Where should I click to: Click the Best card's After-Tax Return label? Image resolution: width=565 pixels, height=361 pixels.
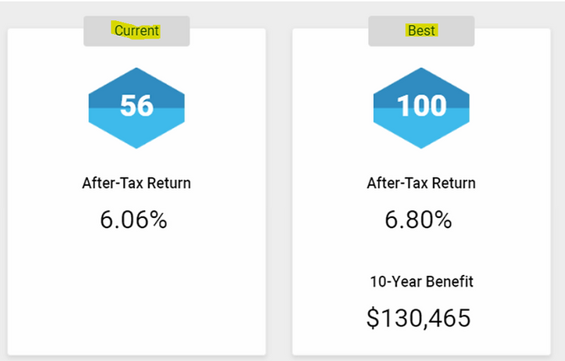[421, 183]
